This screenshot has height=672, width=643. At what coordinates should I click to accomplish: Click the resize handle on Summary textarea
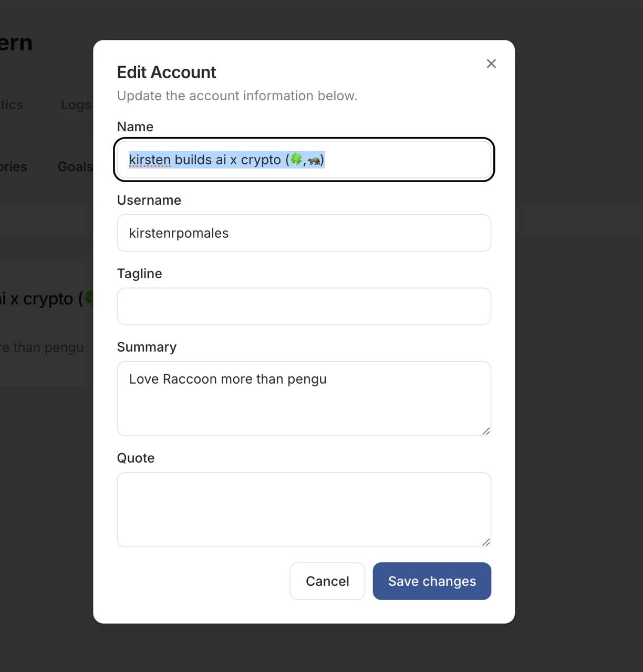486,432
